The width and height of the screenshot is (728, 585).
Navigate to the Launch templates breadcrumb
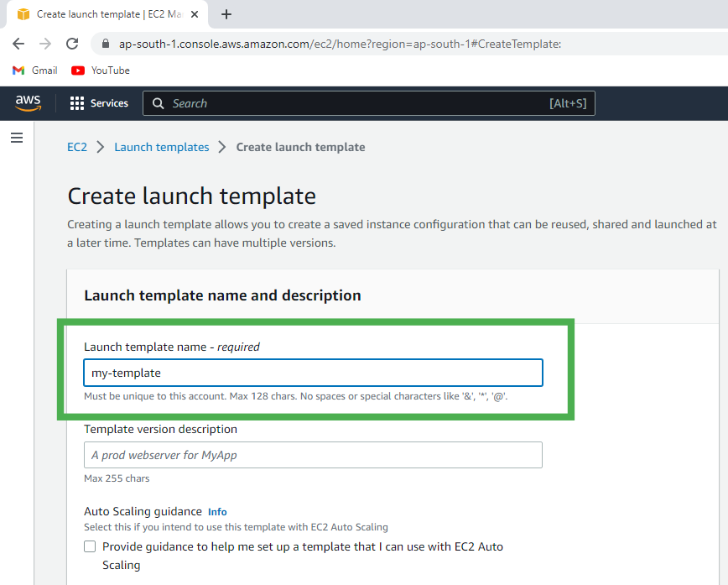162,147
